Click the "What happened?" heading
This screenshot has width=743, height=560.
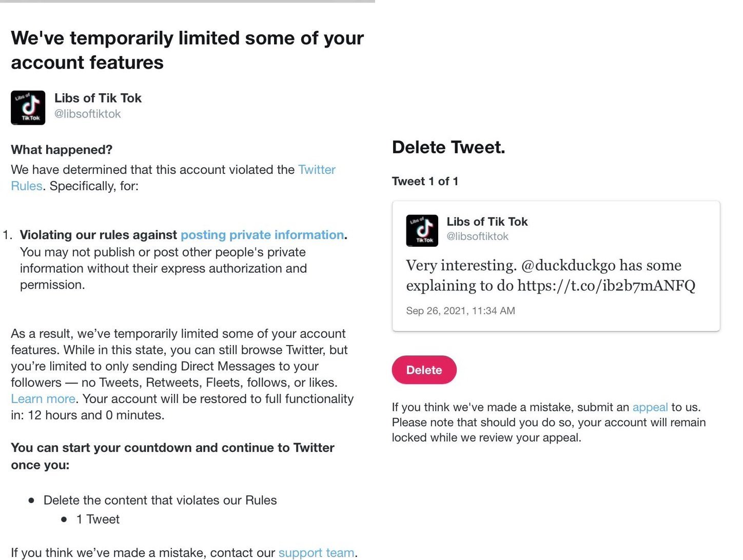(x=62, y=150)
